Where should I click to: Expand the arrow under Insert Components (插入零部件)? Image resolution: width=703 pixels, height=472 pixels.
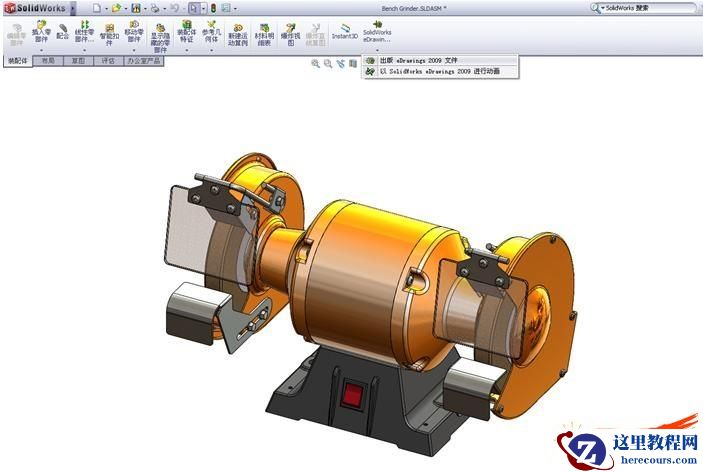click(x=41, y=50)
